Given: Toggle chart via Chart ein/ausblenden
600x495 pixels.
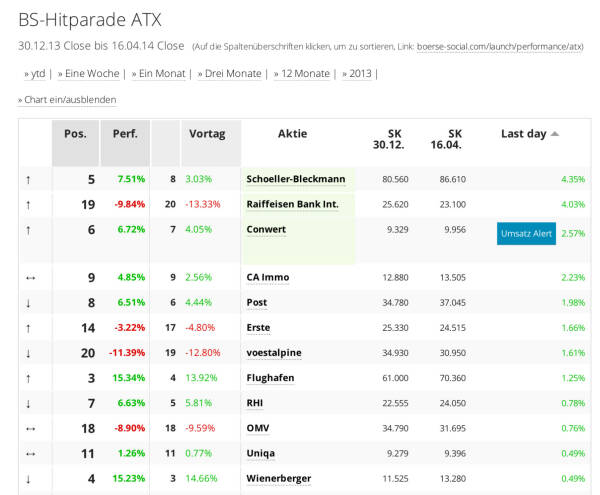Looking at the screenshot, I should (x=70, y=100).
